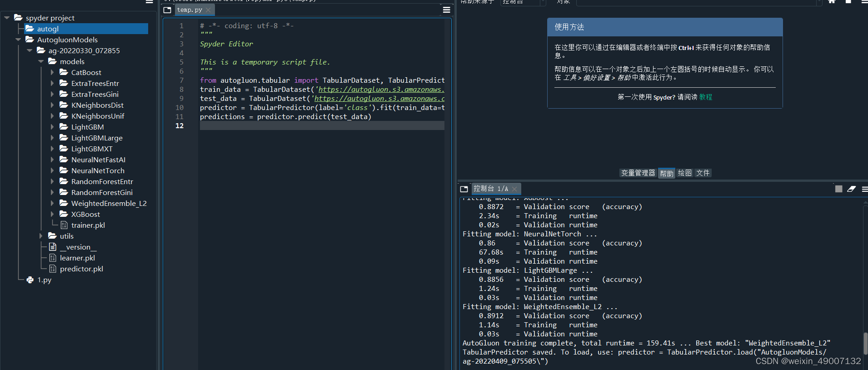This screenshot has height=370, width=868.
Task: Click the NeuralNetTorch folder icon
Action: point(64,170)
